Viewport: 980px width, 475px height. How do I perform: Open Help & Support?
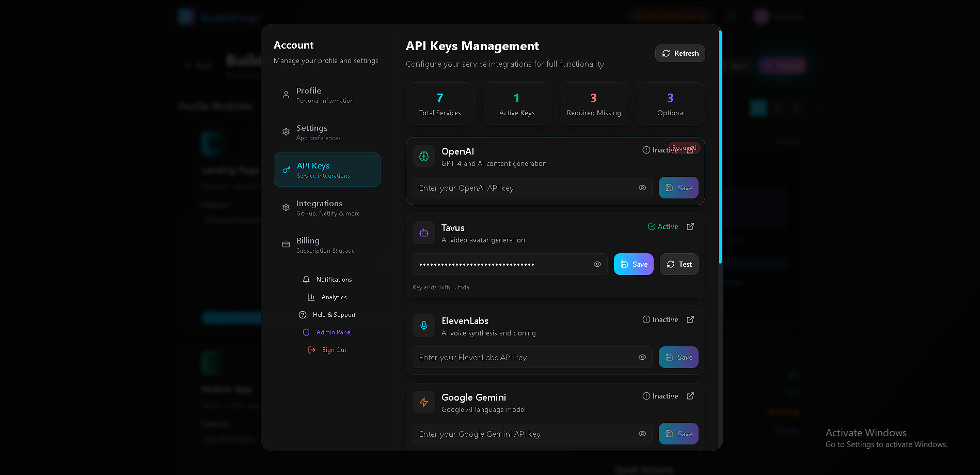(327, 315)
